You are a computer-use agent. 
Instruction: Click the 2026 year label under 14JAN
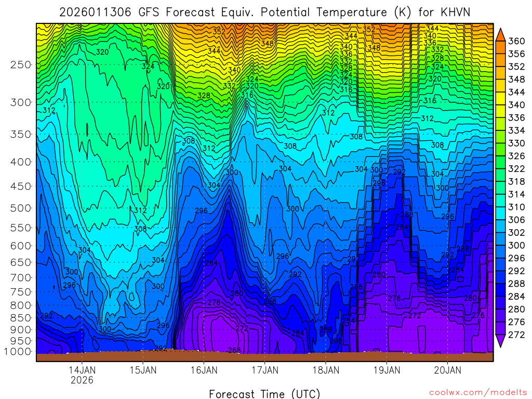coord(82,380)
